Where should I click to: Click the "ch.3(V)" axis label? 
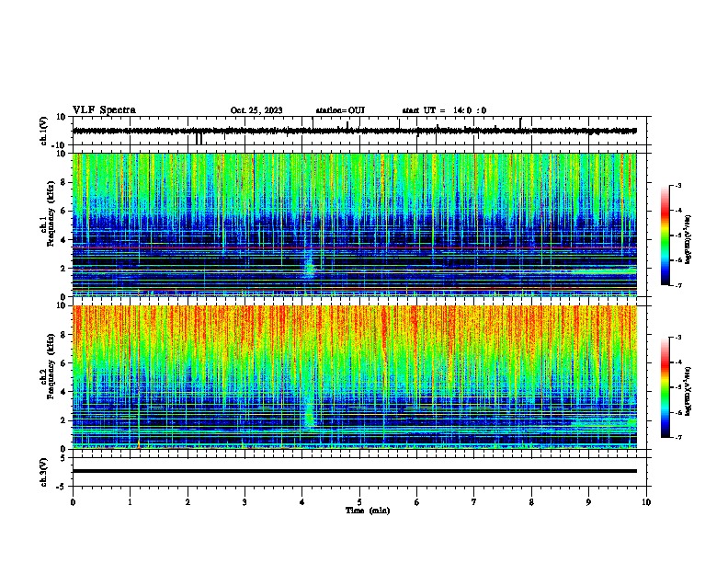(44, 472)
